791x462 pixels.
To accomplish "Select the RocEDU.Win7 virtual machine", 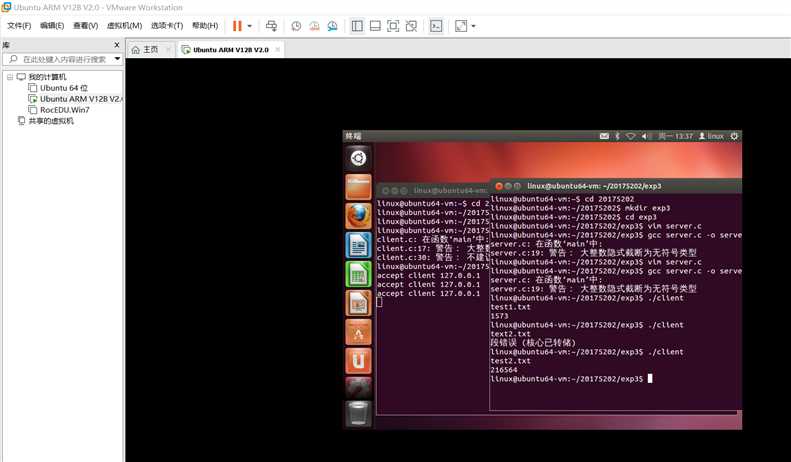I will point(65,110).
